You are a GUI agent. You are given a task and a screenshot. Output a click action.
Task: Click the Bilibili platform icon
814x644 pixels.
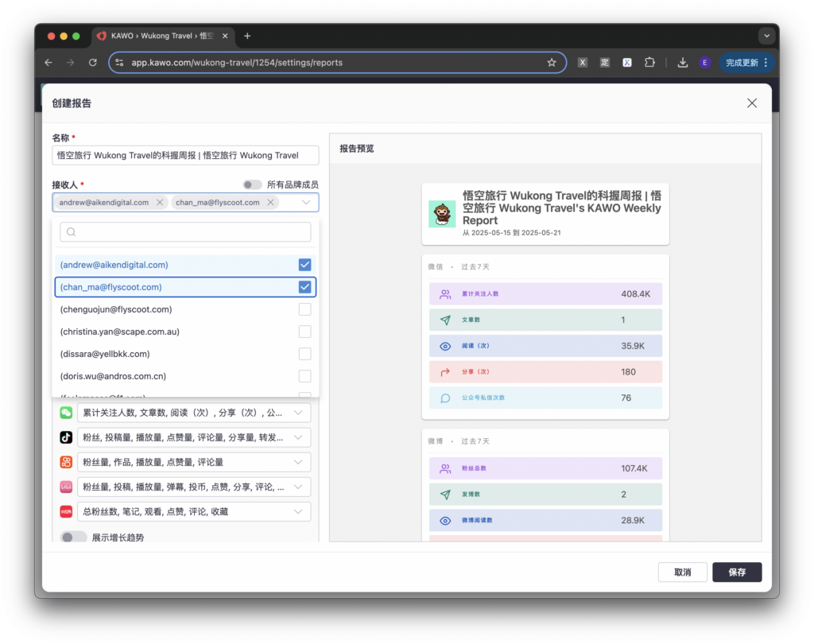pyautogui.click(x=66, y=487)
